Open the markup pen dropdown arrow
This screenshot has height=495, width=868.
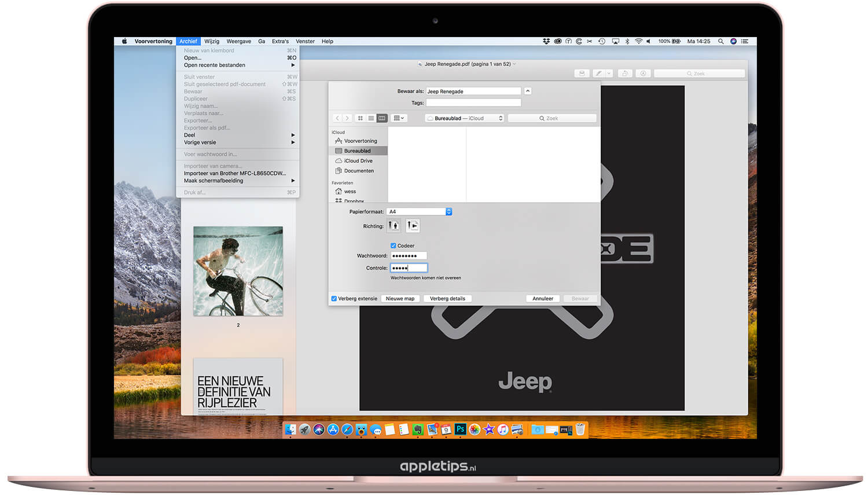pyautogui.click(x=609, y=74)
